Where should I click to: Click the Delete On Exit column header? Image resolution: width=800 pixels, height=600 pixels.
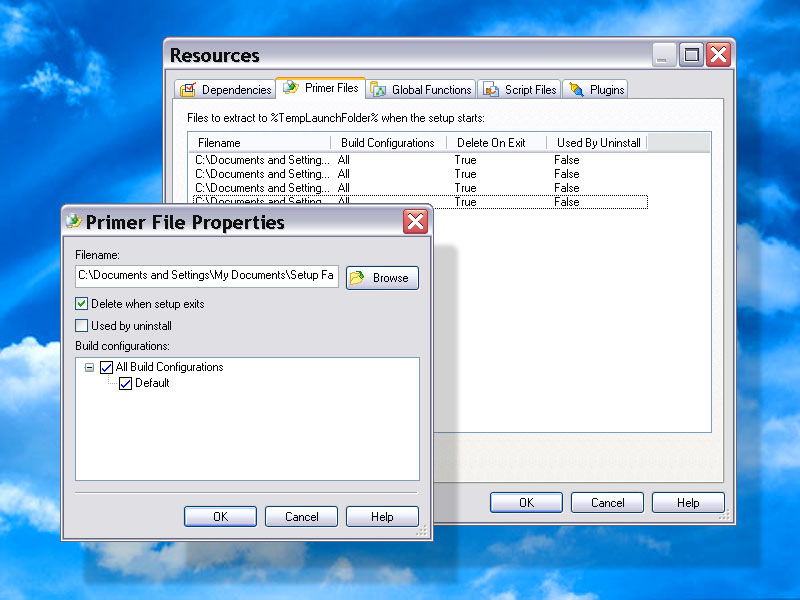point(496,143)
